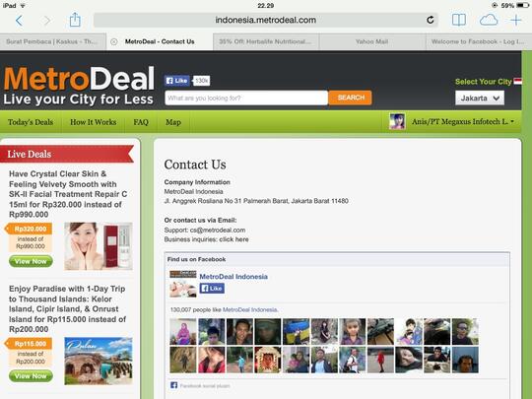The width and height of the screenshot is (532, 399).
Task: Click the MetroDeal Indonesia page thumbnail
Action: pyautogui.click(x=183, y=284)
